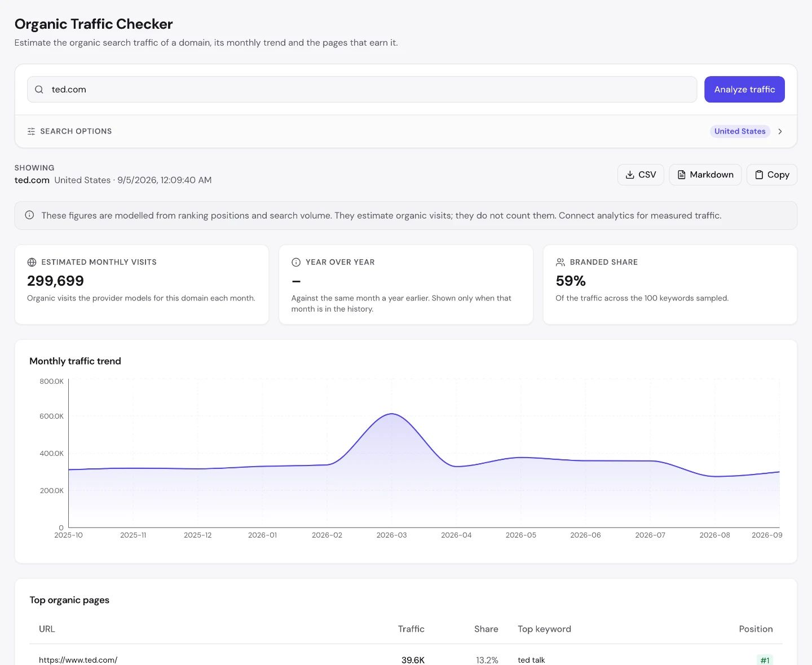
Task: Click the Traffic column header
Action: point(411,629)
